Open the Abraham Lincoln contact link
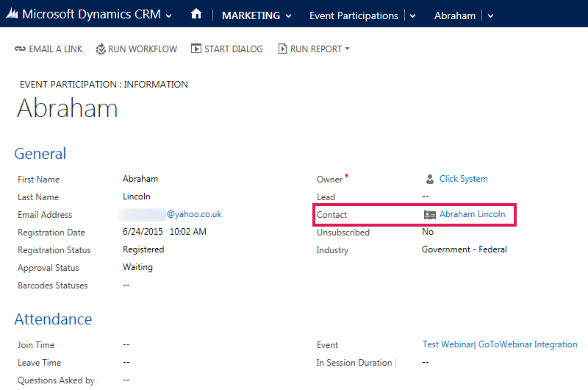 coord(472,215)
